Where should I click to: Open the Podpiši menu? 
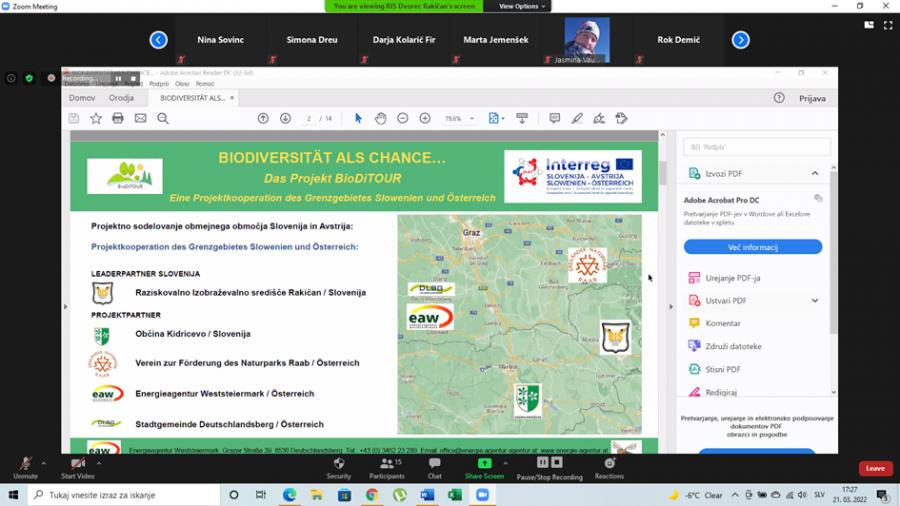pos(159,84)
